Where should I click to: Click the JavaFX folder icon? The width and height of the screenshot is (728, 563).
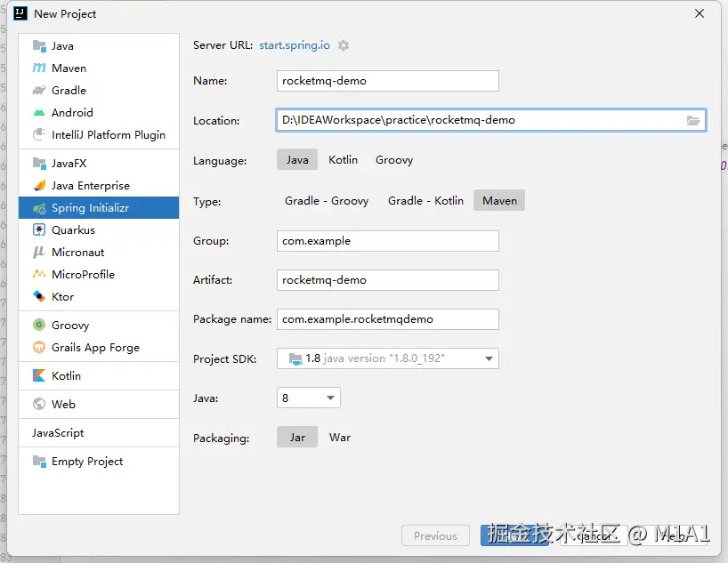[39, 164]
